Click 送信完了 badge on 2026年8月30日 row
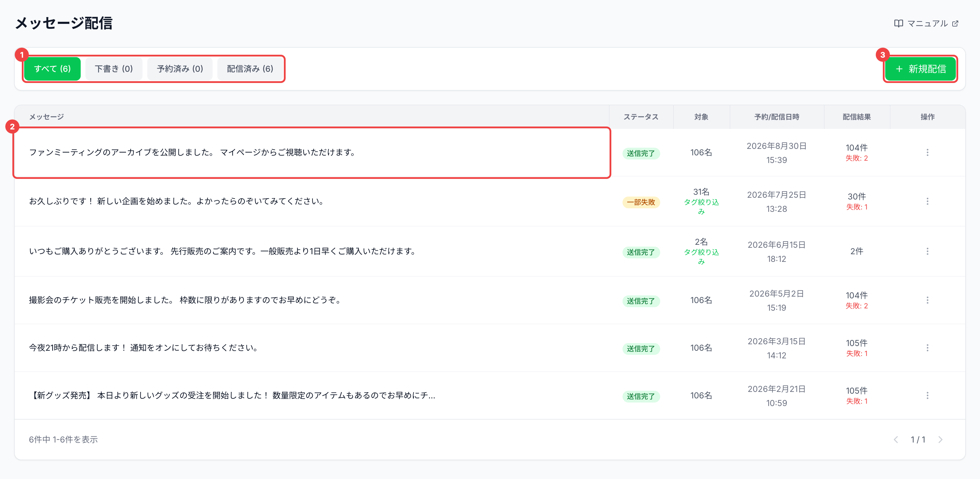 [641, 154]
